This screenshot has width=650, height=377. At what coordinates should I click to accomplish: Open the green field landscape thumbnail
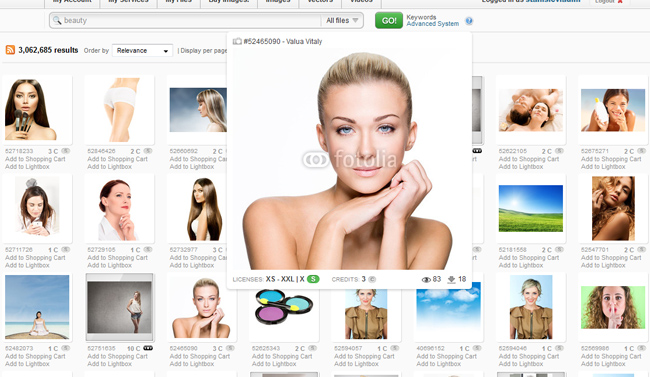[x=531, y=209]
